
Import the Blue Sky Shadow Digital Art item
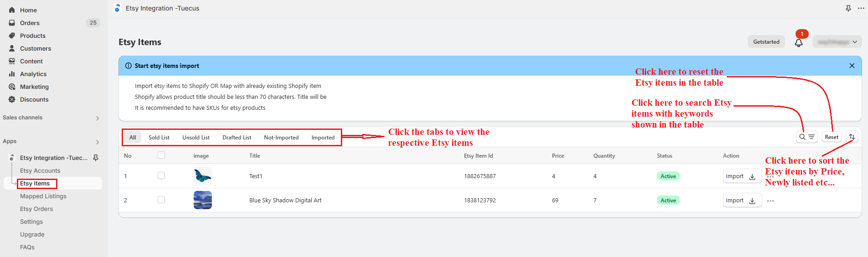point(742,200)
